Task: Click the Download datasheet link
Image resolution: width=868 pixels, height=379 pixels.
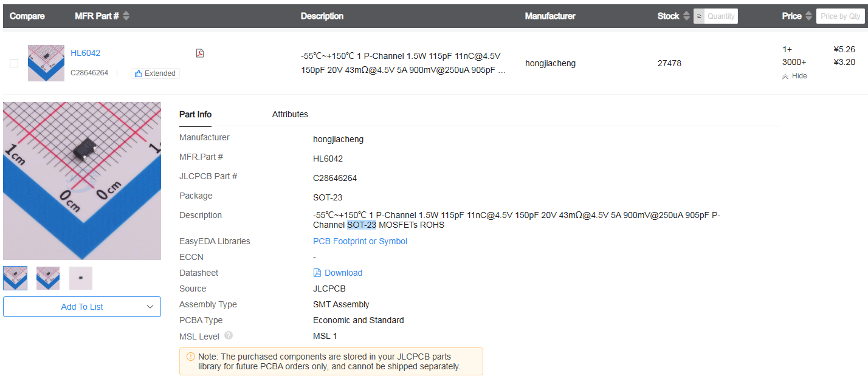Action: click(x=343, y=273)
